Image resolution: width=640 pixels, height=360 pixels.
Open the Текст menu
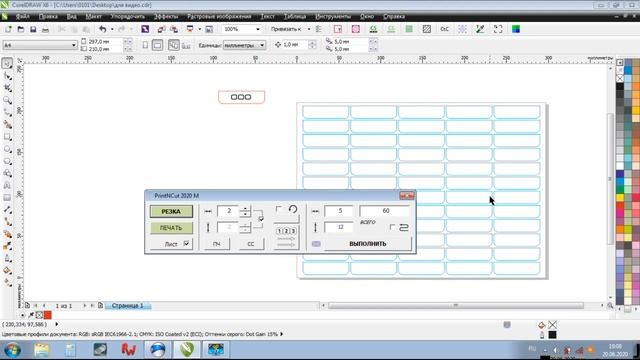[268, 16]
